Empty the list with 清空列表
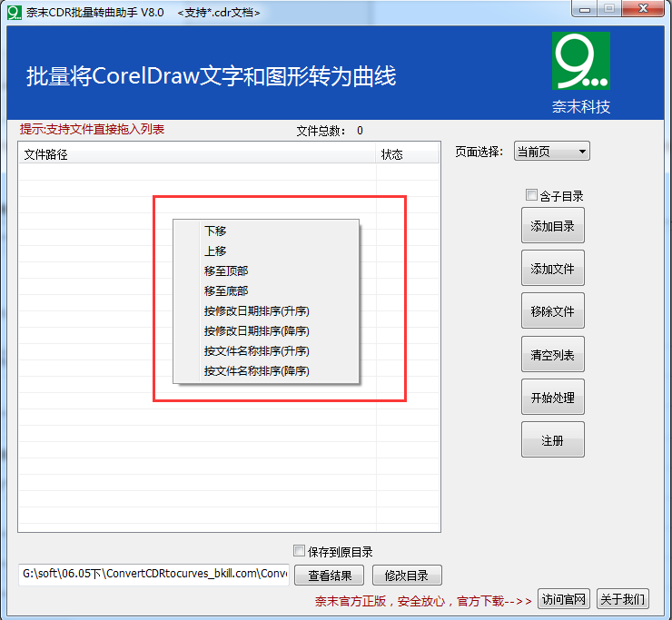 (x=552, y=354)
